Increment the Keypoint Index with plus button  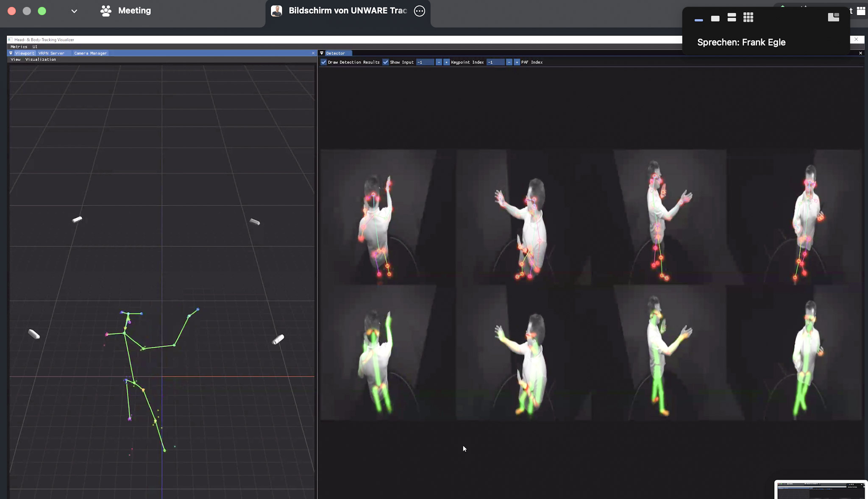point(446,62)
